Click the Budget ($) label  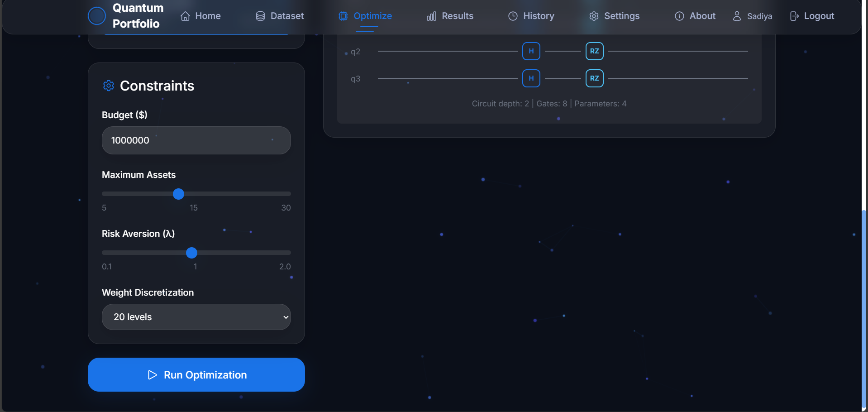click(x=124, y=115)
